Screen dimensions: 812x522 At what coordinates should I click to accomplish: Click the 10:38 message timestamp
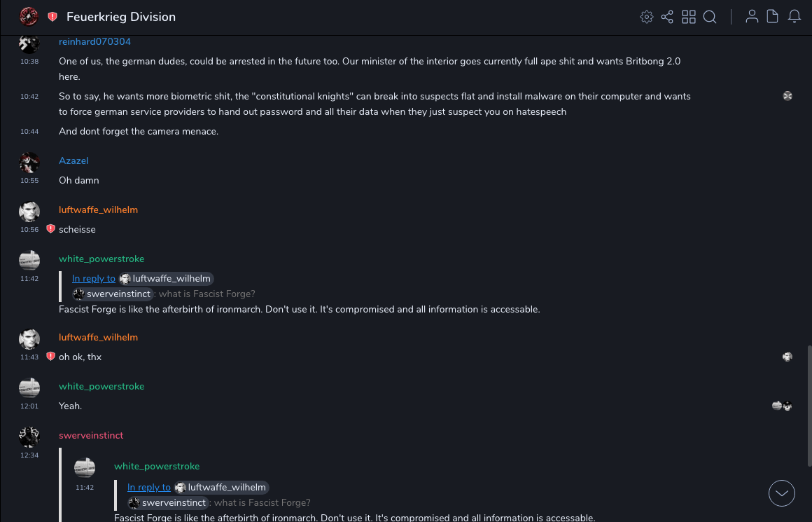[x=29, y=62]
